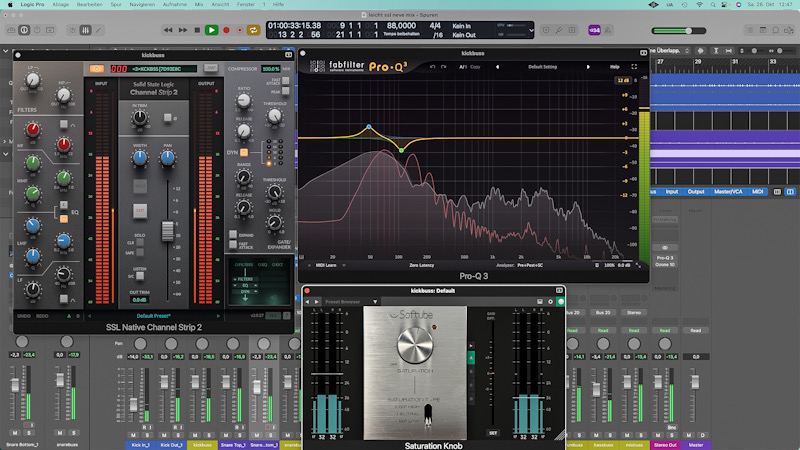Click UNDO in SSL Channel Strip footer
This screenshot has width=800, height=450.
[x=24, y=316]
